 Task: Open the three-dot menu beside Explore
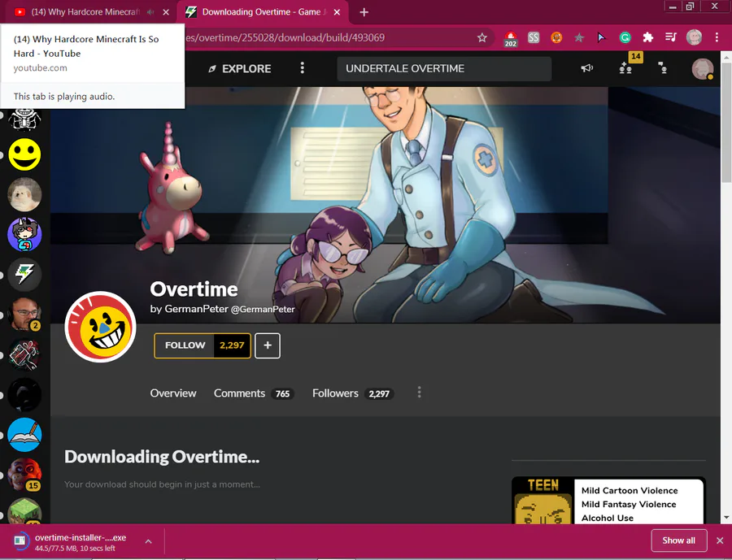pyautogui.click(x=303, y=68)
